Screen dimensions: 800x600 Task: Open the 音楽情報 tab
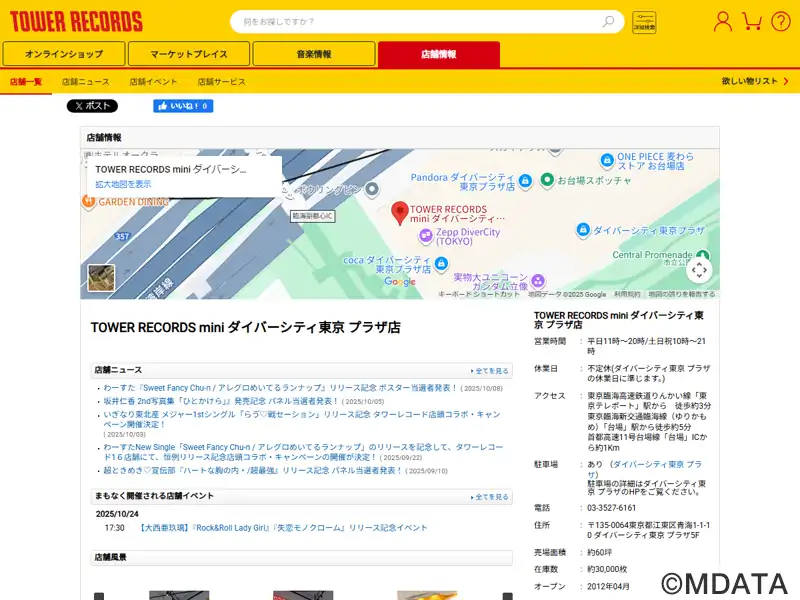pyautogui.click(x=314, y=54)
